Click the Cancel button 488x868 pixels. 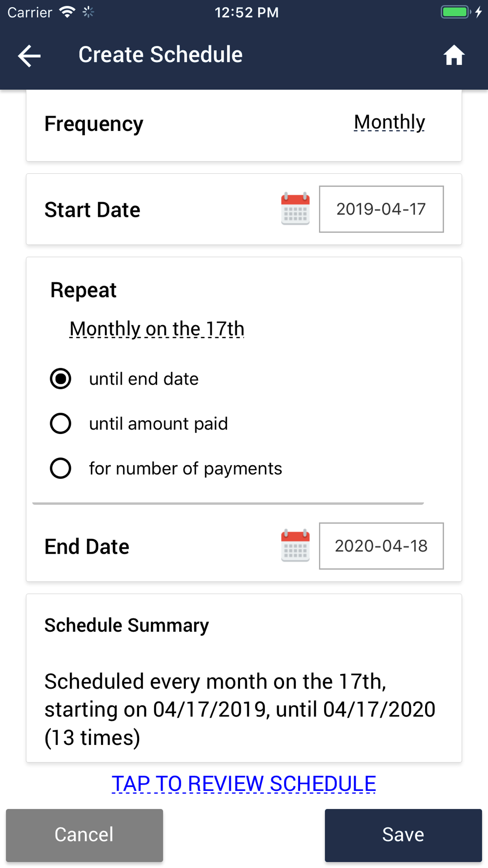point(84,835)
